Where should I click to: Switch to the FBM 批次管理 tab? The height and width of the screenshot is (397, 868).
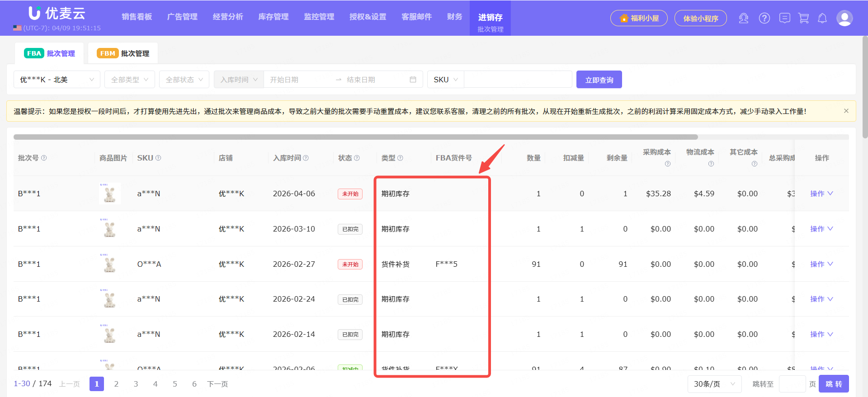(x=123, y=53)
